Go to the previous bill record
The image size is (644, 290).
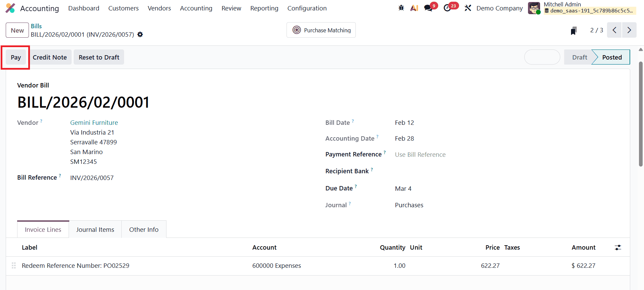point(614,30)
